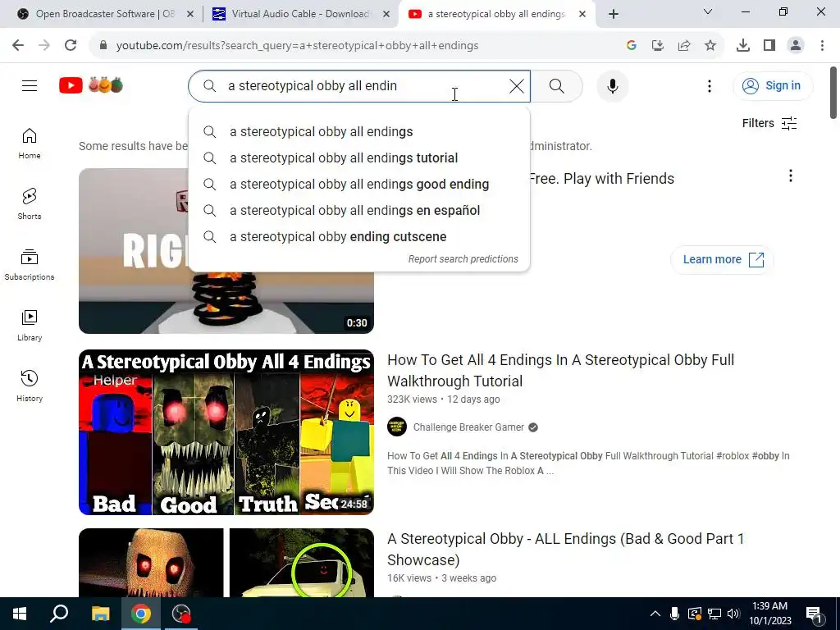
Task: Open Library in the sidebar
Action: [x=30, y=325]
